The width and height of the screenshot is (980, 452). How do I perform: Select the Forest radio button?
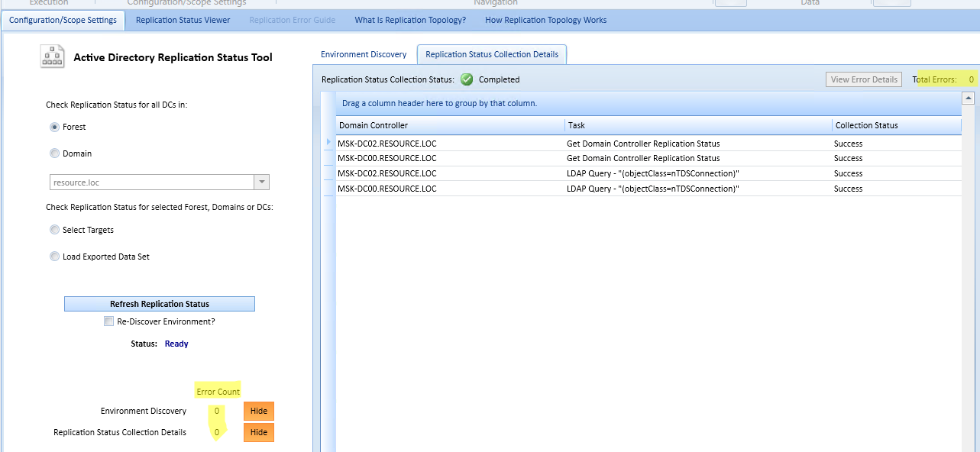tap(54, 127)
